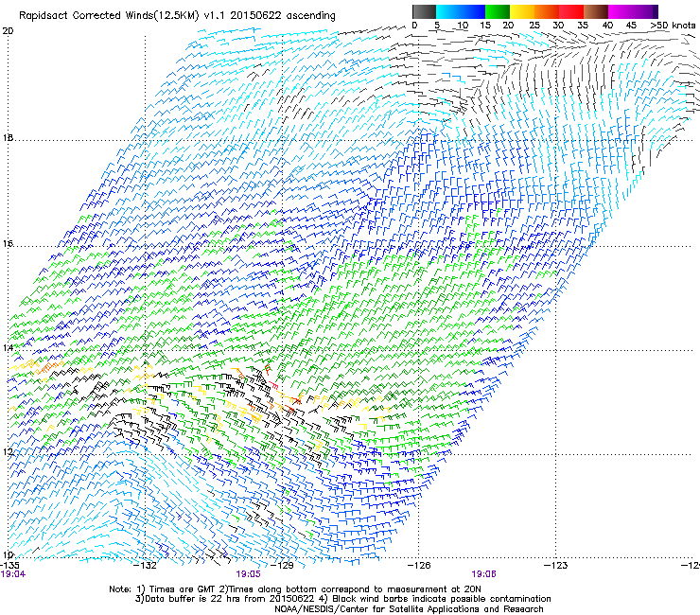The image size is (700, 615).
Task: Click the '>50 knots' legend label
Action: click(x=674, y=26)
